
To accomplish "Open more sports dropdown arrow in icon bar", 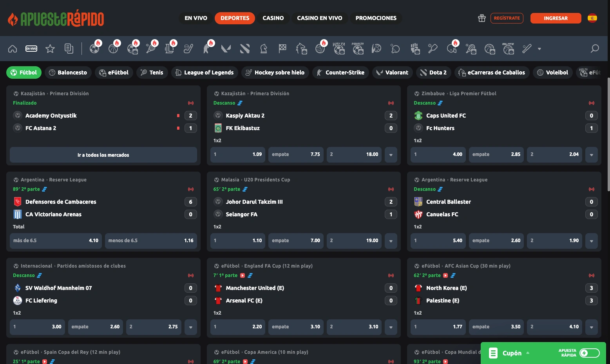I will (x=539, y=49).
